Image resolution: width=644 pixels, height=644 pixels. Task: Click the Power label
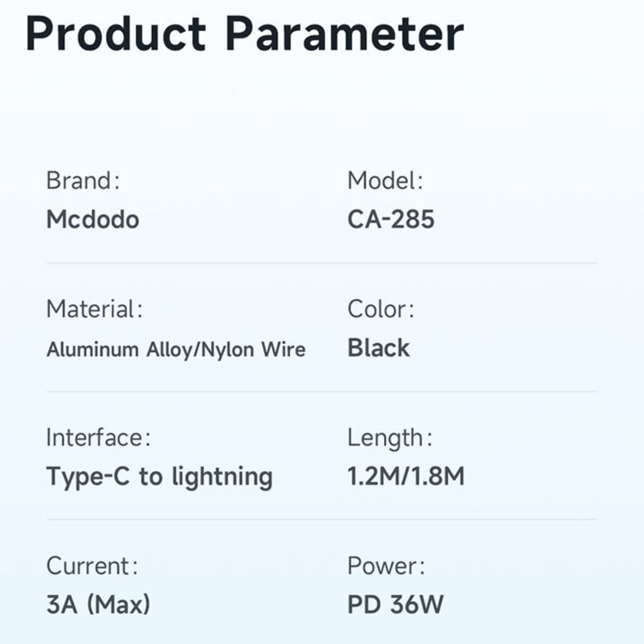386,566
